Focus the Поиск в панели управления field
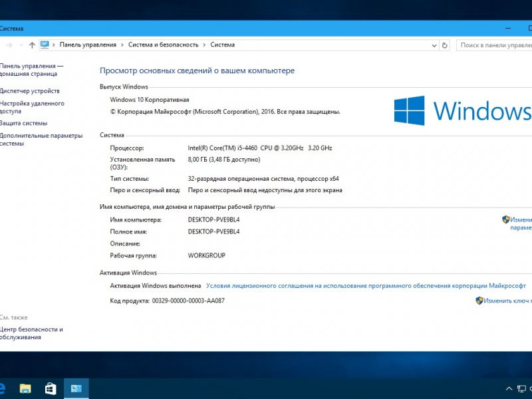This screenshot has width=532, height=399. click(x=494, y=45)
